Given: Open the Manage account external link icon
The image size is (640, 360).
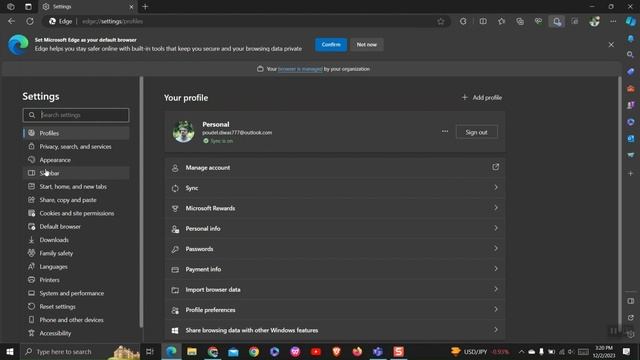Looking at the screenshot, I should pos(496,167).
